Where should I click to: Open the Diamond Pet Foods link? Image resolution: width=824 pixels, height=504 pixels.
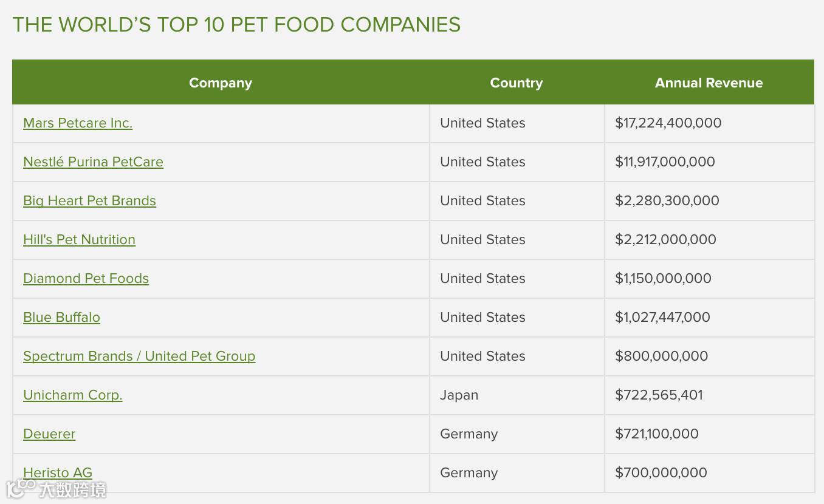[x=86, y=279]
